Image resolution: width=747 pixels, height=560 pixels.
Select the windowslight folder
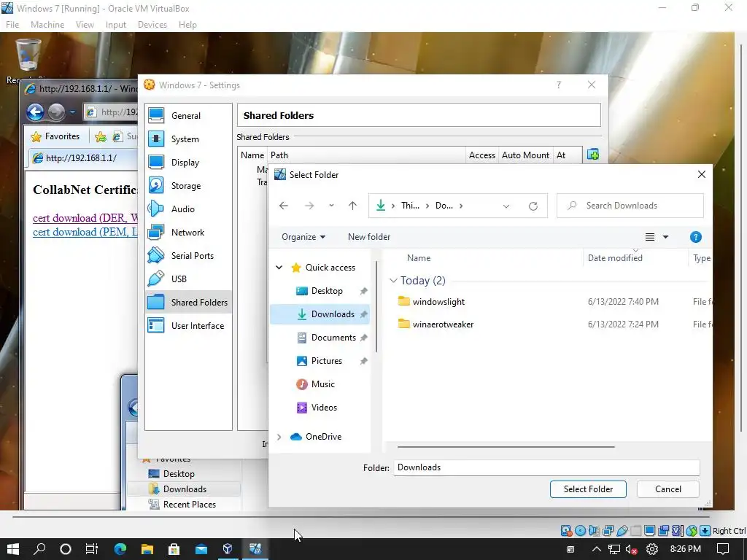click(438, 302)
